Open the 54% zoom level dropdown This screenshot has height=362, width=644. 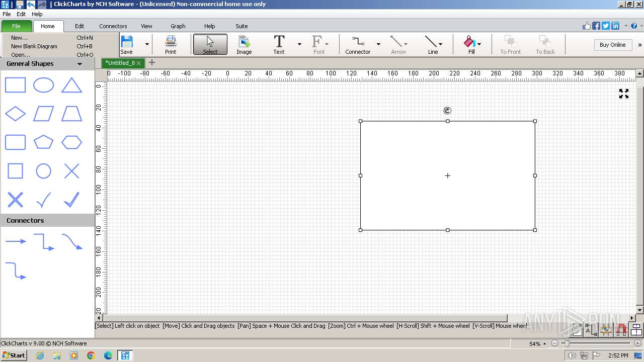pos(544,344)
